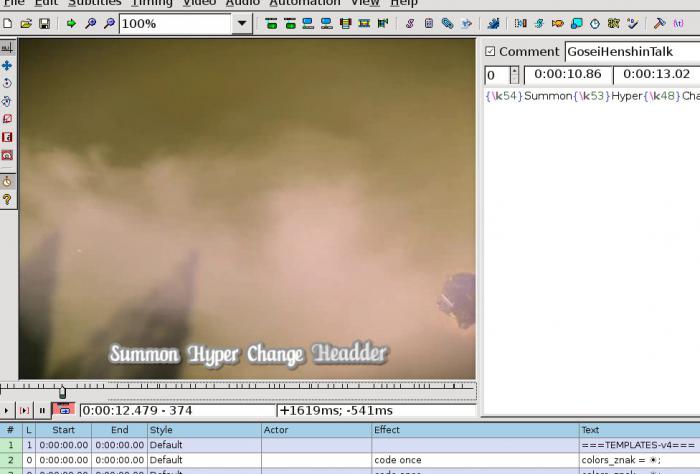Click the video seek slider handle
Viewport: 700px width, 474px height.
62,392
